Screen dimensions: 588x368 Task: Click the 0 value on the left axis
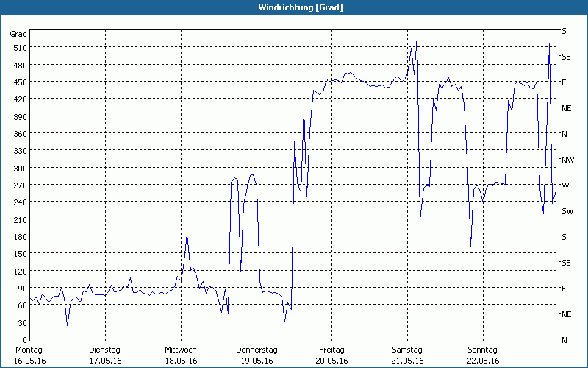coord(23,340)
